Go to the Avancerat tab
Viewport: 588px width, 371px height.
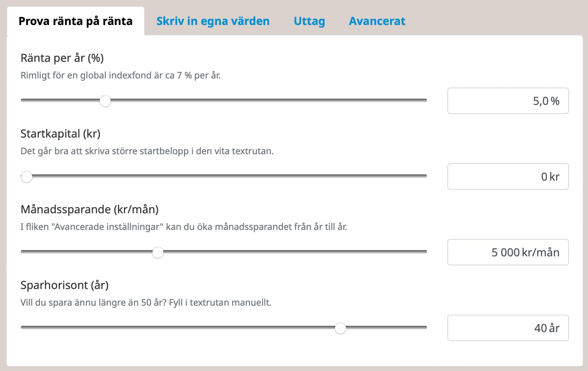(377, 21)
